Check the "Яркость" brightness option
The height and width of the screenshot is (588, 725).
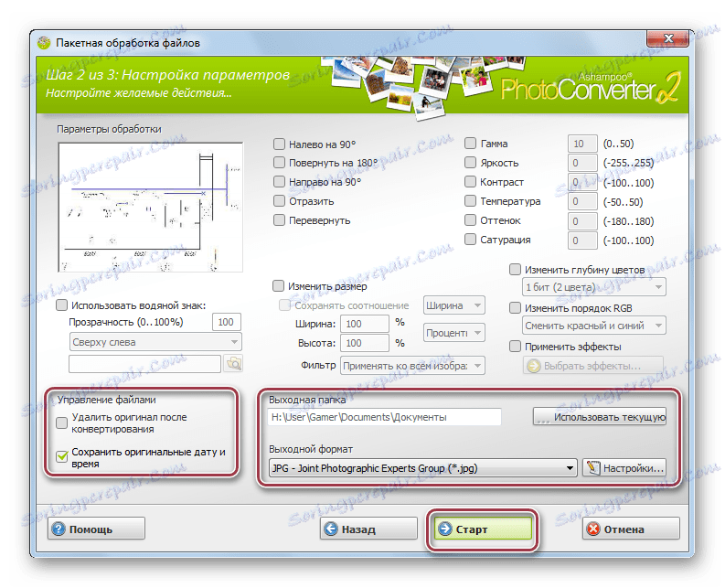470,163
